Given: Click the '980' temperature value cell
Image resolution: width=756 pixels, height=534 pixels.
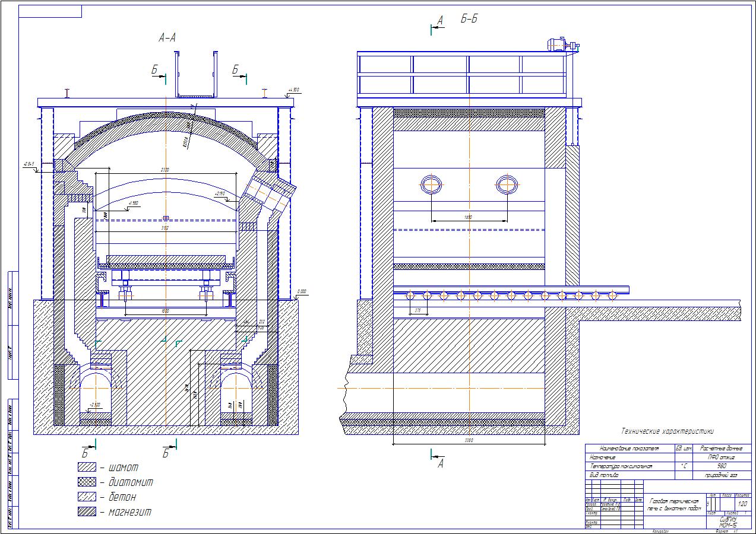Looking at the screenshot, I should [x=723, y=466].
